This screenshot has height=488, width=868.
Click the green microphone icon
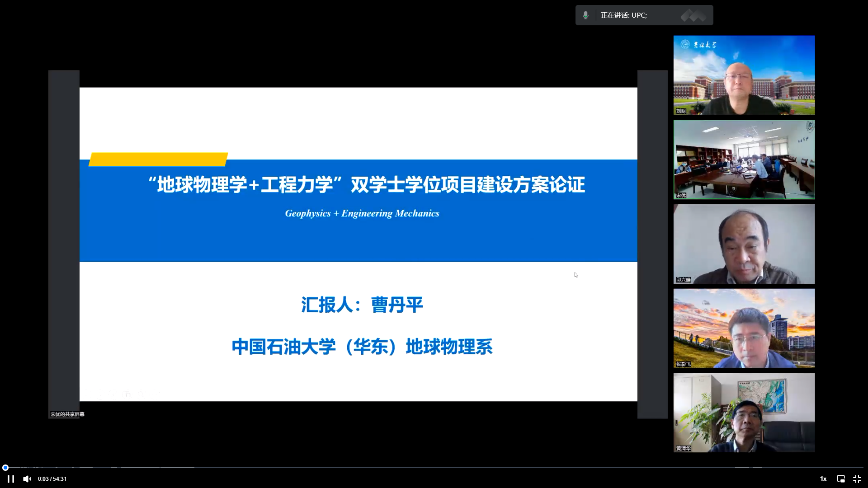585,15
